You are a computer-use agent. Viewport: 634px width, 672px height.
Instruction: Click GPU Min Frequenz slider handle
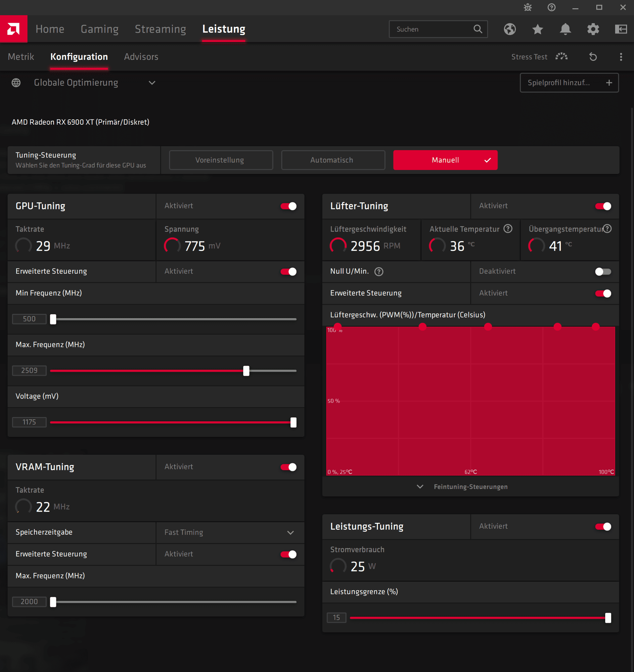point(53,319)
